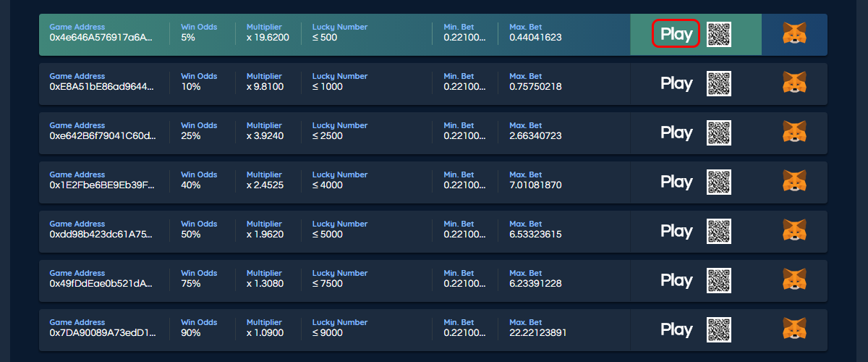This screenshot has width=868, height=362.
Task: Play the game with x 9.8100 multiplier
Action: (x=676, y=83)
